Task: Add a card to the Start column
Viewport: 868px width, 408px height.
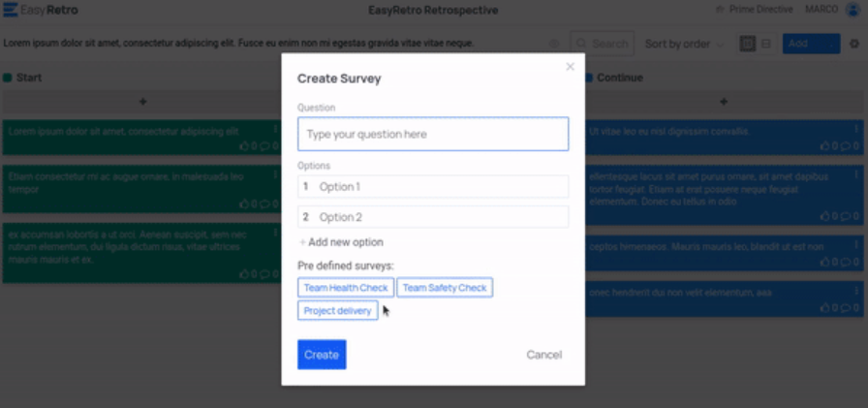Action: tap(142, 102)
